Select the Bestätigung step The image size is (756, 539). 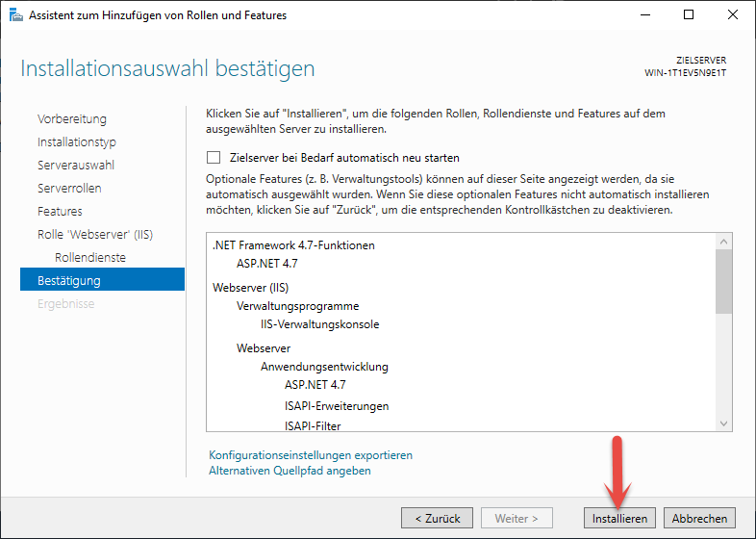click(x=69, y=281)
